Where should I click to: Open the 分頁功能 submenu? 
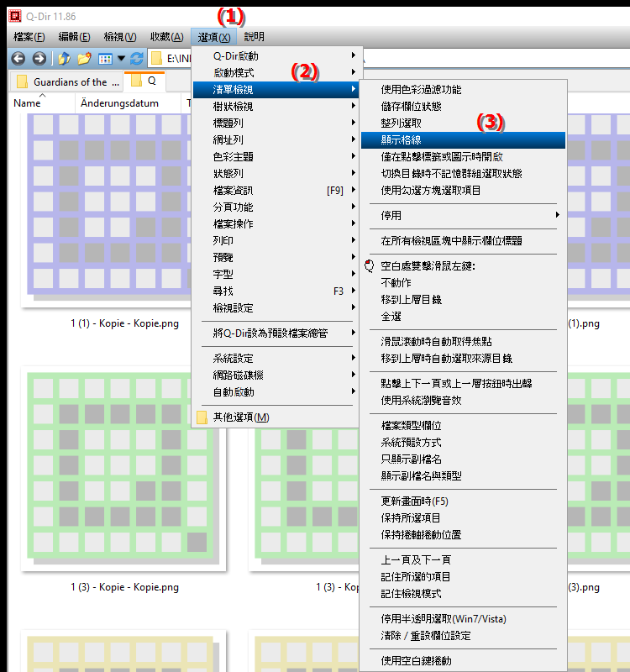coord(276,207)
